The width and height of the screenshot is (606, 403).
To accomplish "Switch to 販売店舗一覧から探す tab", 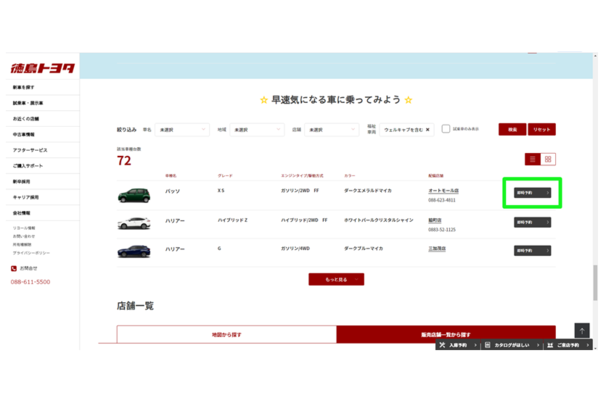I will point(446,335).
